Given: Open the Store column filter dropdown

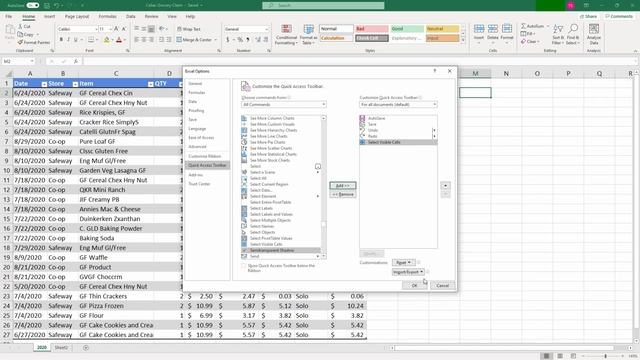Looking at the screenshot, I should (75, 84).
